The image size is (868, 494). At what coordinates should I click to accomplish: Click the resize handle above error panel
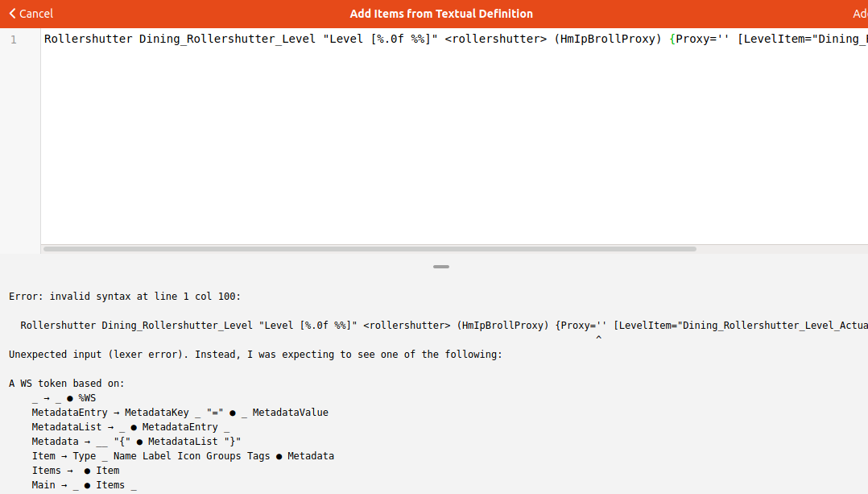coord(440,267)
